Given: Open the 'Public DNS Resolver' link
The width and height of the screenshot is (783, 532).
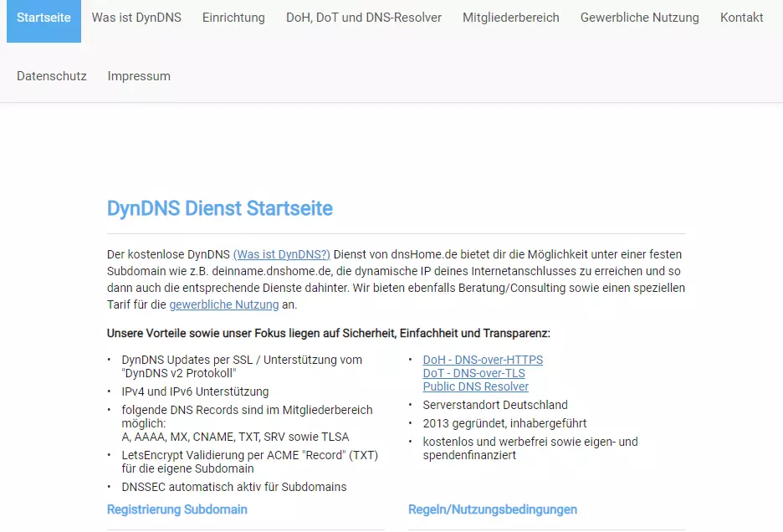Looking at the screenshot, I should click(x=475, y=386).
